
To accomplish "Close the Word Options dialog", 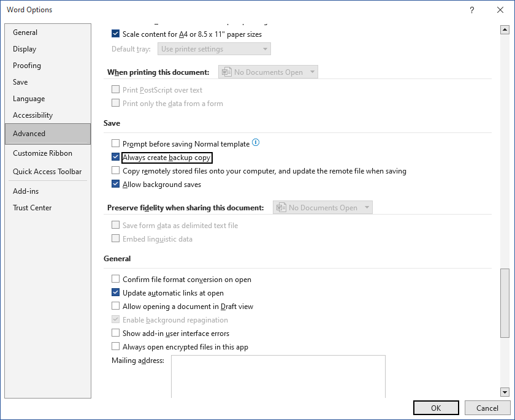I will (500, 10).
